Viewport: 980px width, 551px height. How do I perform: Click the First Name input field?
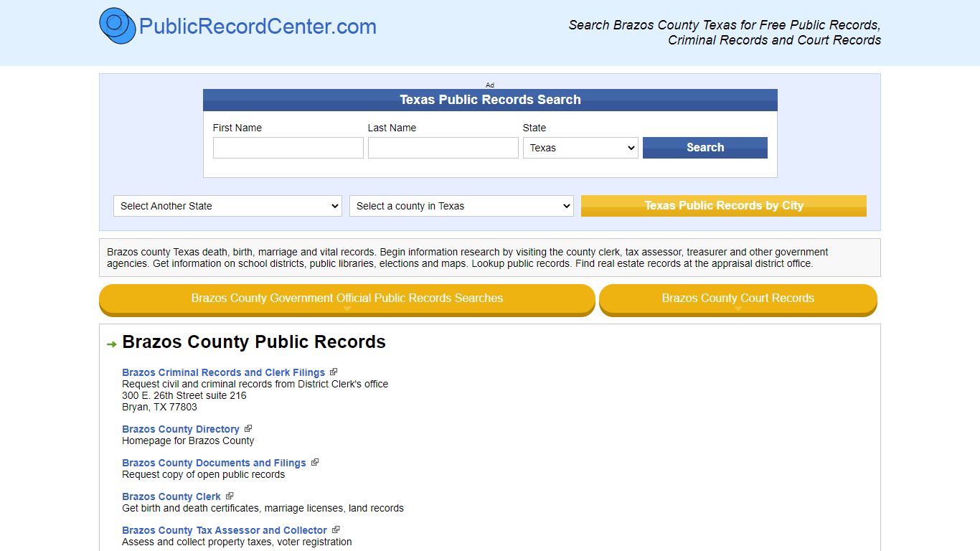tap(288, 148)
